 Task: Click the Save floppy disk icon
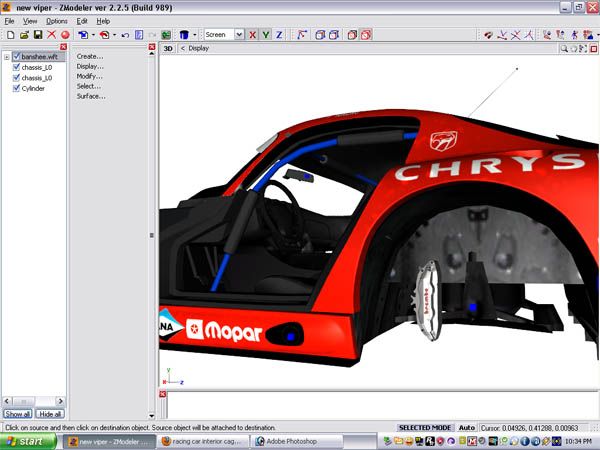tap(38, 34)
